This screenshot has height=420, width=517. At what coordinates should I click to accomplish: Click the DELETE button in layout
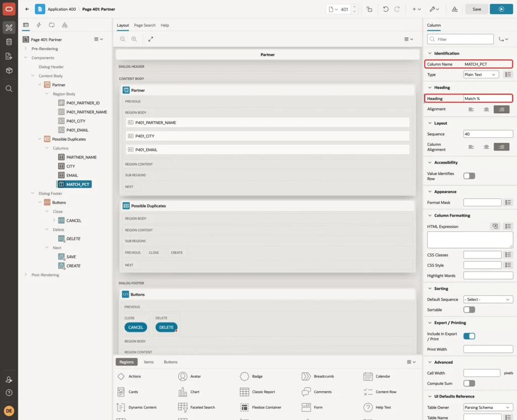point(166,327)
